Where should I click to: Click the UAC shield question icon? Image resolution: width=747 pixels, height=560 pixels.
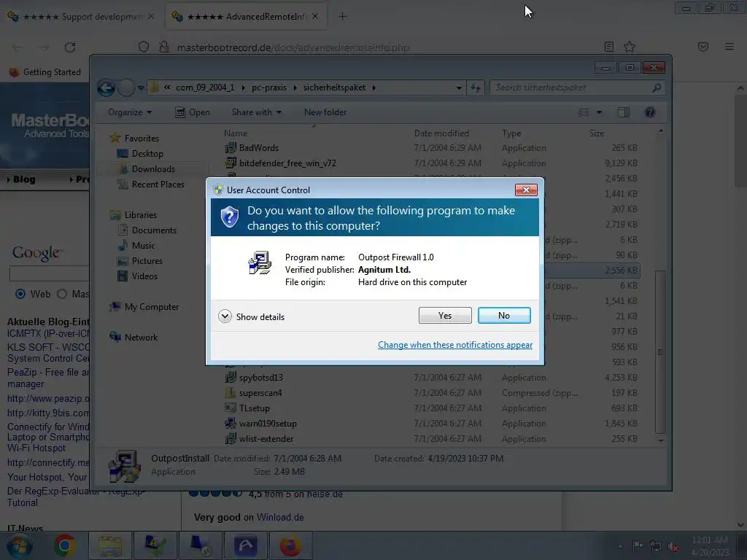click(x=230, y=217)
